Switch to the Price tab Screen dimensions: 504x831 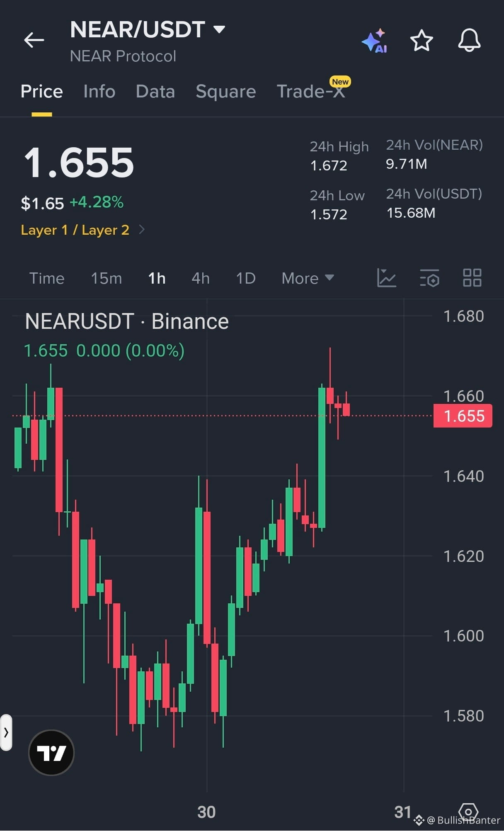[42, 91]
